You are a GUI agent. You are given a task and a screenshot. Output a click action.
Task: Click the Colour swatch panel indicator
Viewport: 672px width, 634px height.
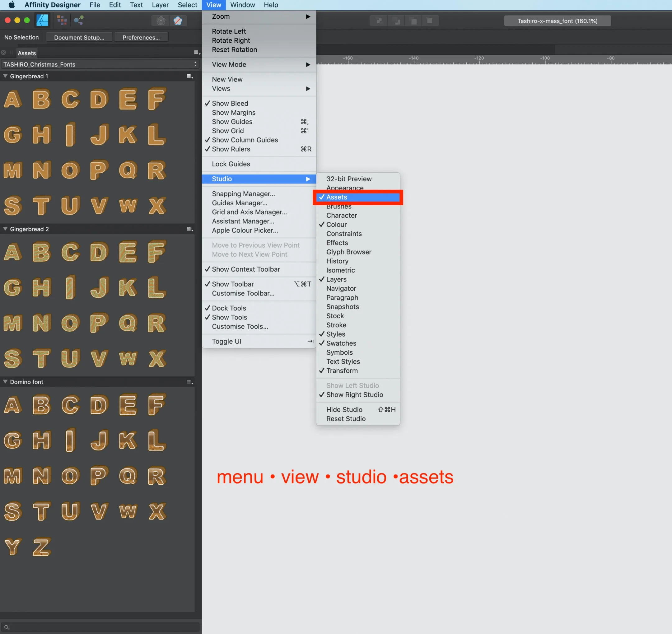[322, 225]
